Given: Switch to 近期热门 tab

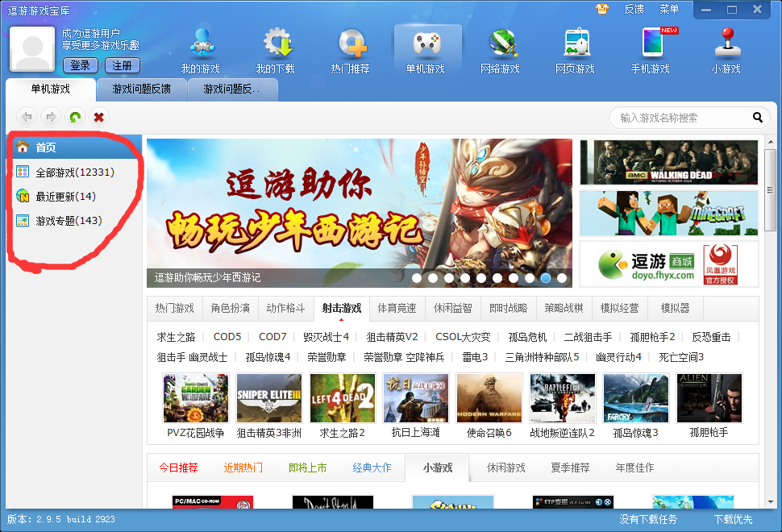Looking at the screenshot, I should 243,468.
